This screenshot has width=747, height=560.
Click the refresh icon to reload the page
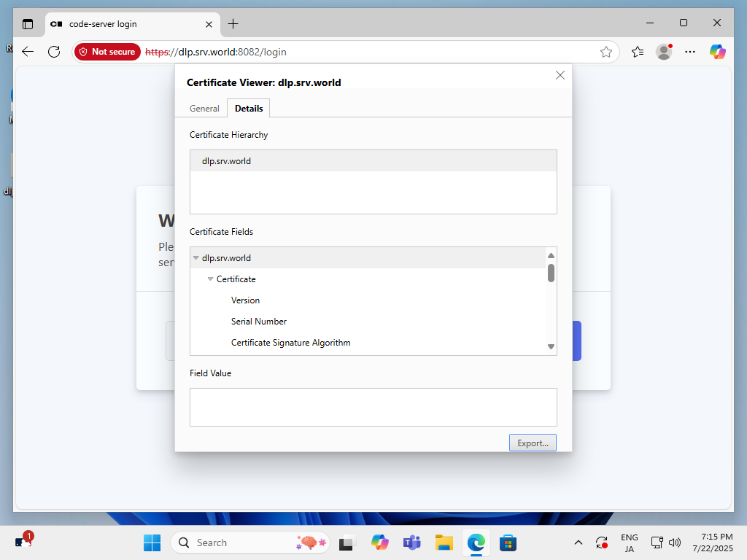[x=53, y=52]
